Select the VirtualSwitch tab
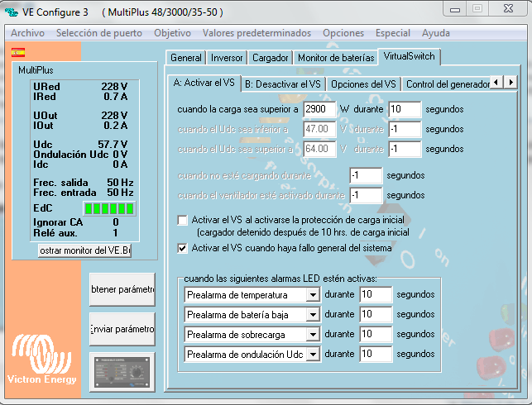The image size is (532, 405). point(410,56)
